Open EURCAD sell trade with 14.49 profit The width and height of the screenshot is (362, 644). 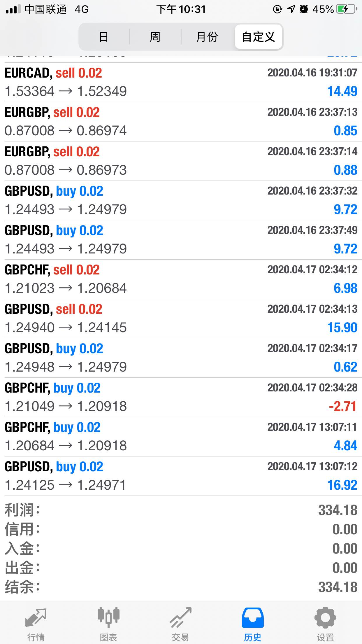[181, 82]
